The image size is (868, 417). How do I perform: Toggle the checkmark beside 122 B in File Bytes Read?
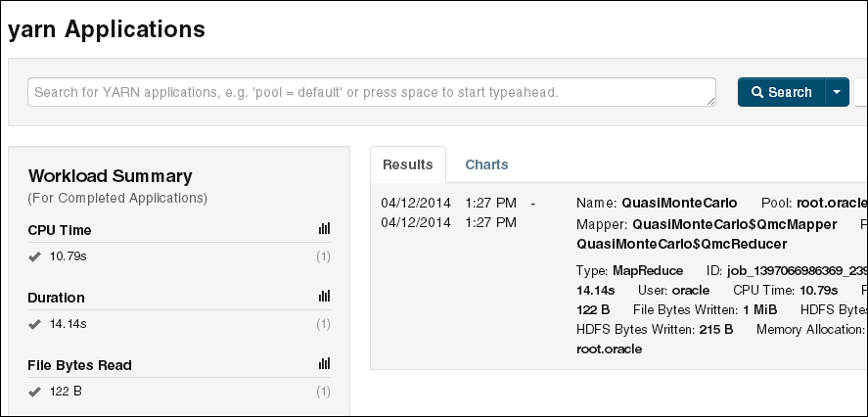pyautogui.click(x=34, y=392)
